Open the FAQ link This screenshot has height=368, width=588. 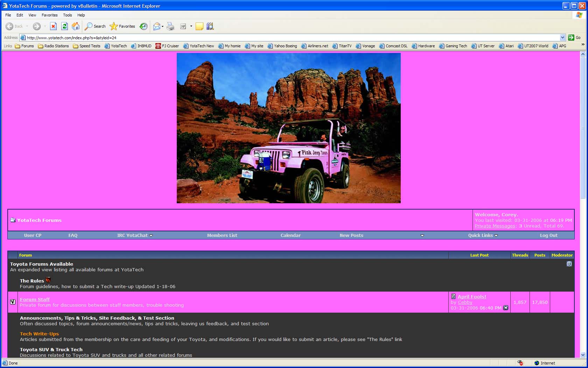(x=73, y=236)
